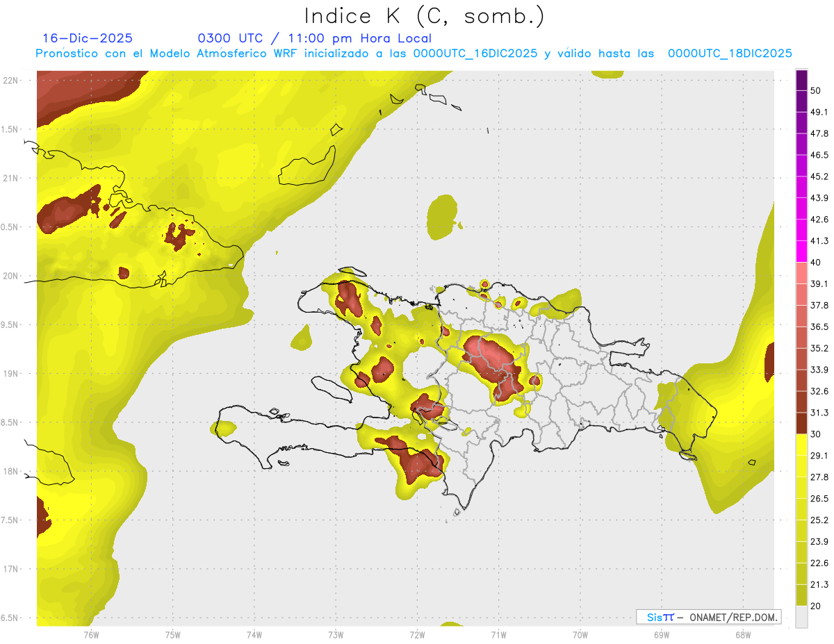The image size is (834, 644).
Task: Click the "70W" longitude label
Action: (x=580, y=634)
